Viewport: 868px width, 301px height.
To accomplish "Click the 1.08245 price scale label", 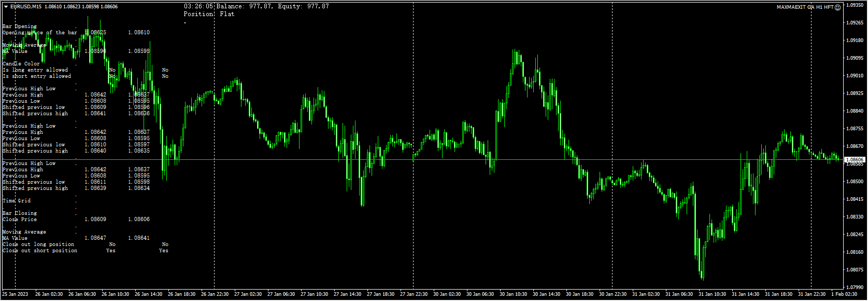I will pos(855,235).
